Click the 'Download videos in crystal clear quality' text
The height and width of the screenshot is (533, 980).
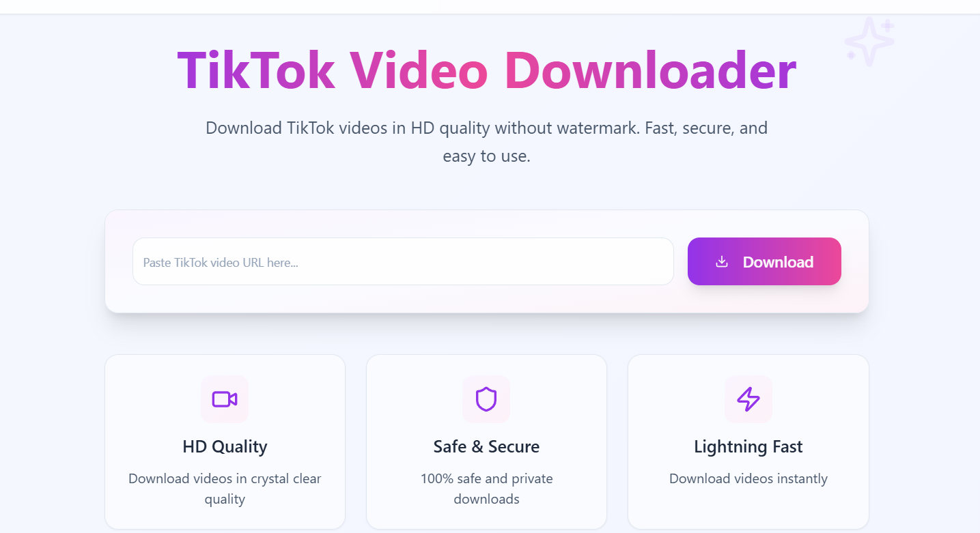point(225,489)
